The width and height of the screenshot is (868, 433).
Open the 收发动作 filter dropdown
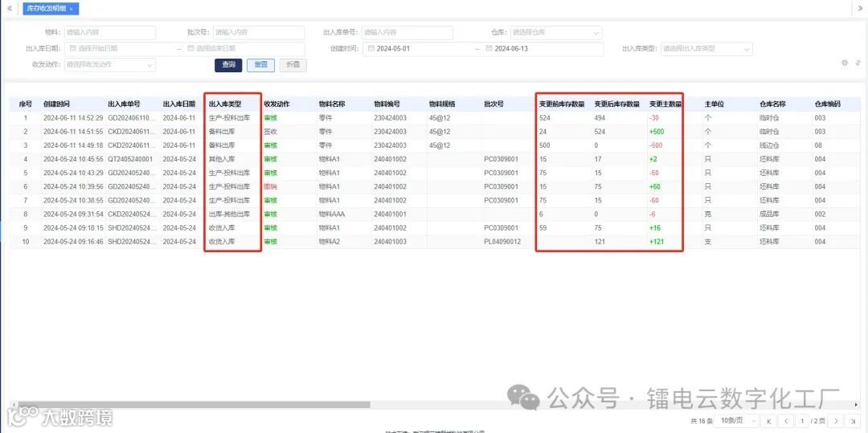pyautogui.click(x=109, y=65)
